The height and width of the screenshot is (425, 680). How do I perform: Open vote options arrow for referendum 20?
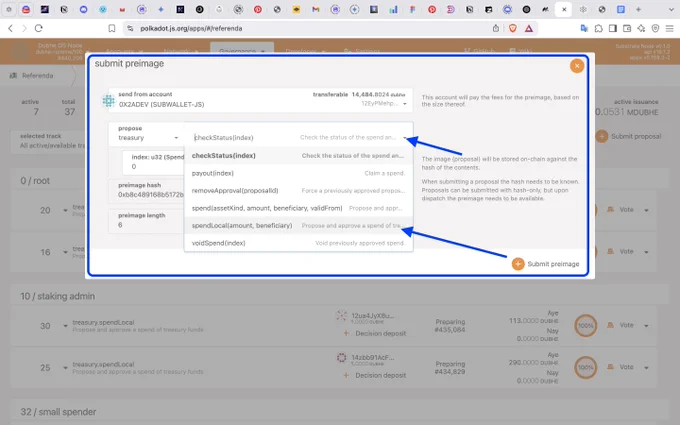(646, 210)
